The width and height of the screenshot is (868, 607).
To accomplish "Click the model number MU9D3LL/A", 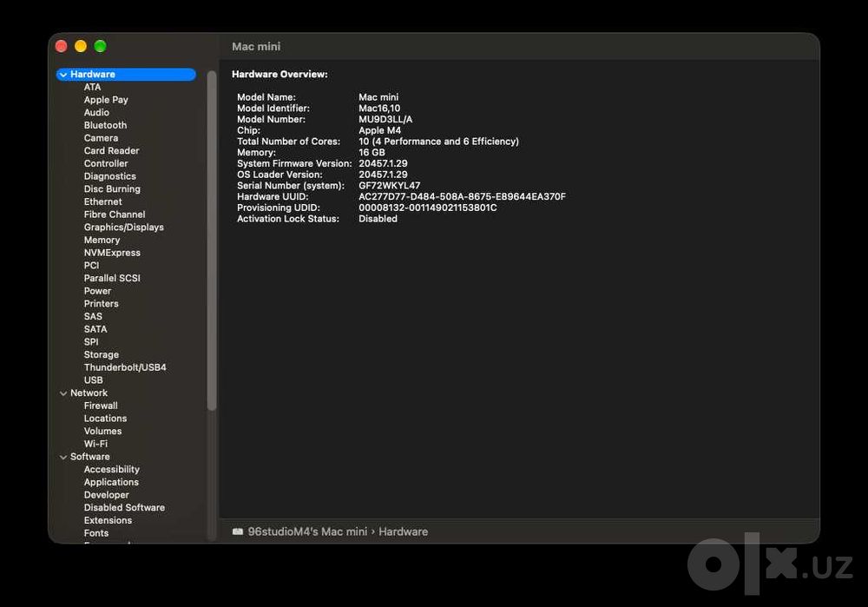I will click(385, 119).
